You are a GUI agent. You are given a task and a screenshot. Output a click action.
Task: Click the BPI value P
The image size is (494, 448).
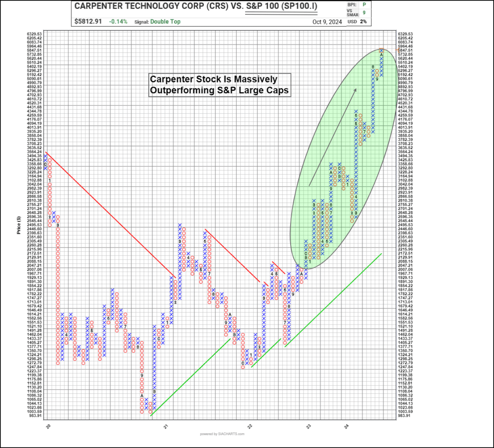[364, 5]
